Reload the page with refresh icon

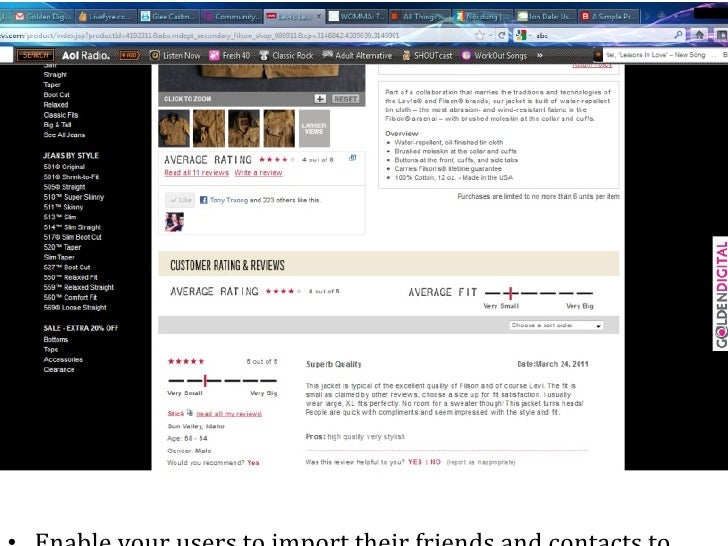[501, 35]
